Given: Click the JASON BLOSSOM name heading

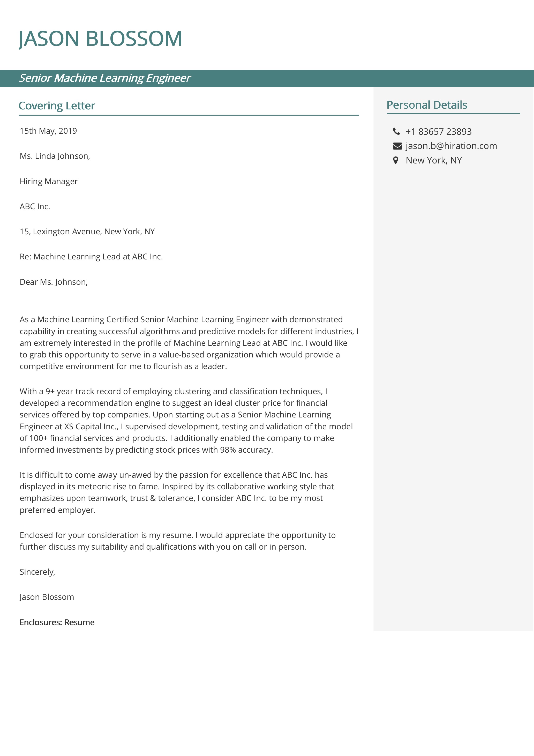Looking at the screenshot, I should point(100,39).
